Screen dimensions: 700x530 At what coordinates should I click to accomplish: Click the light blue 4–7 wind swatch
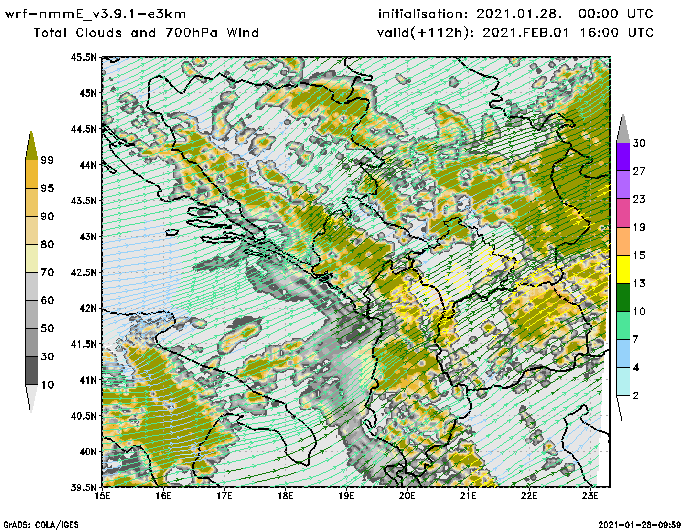point(623,354)
